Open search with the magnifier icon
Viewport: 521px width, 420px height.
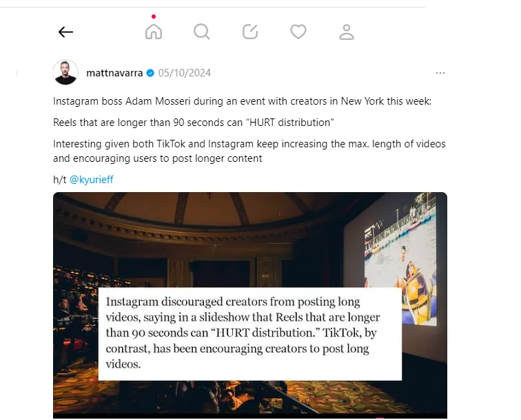click(202, 32)
